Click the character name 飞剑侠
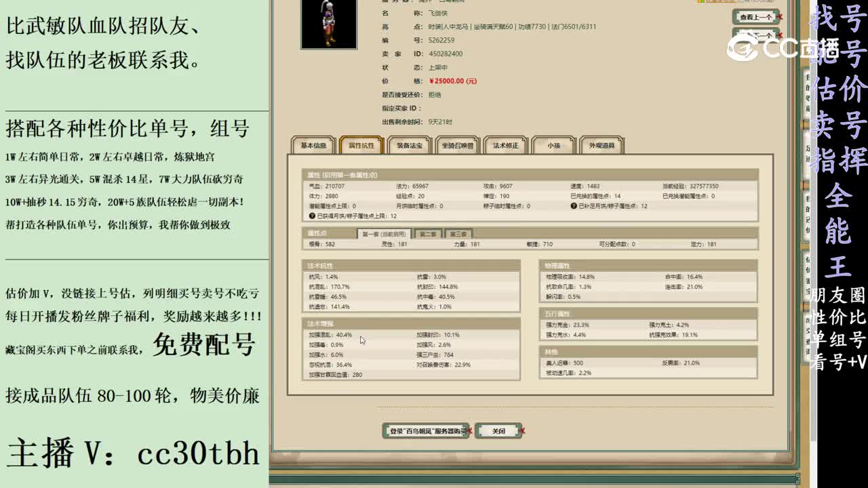Viewport: 868px width, 488px height. pos(439,14)
